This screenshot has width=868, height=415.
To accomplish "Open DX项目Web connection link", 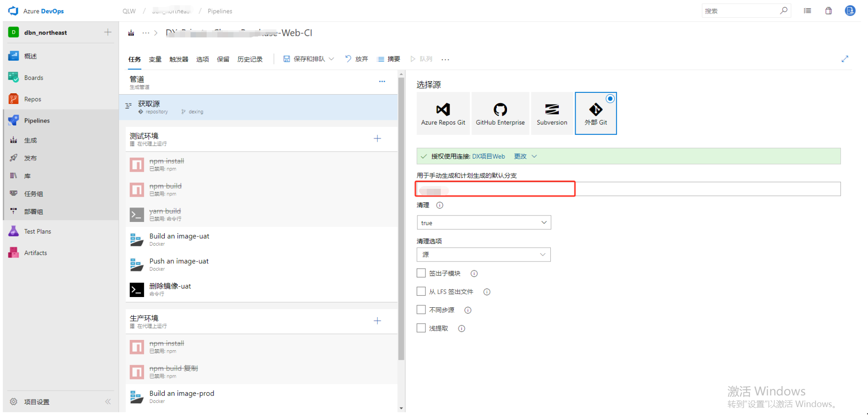I will tap(488, 156).
